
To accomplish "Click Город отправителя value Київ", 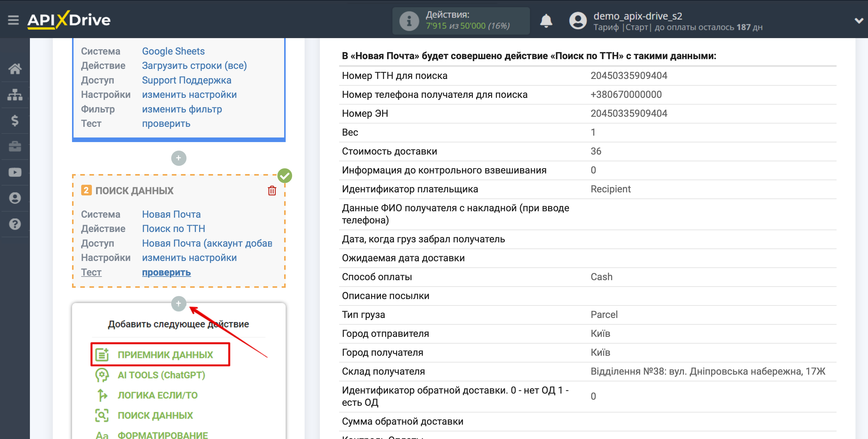I will point(600,333).
